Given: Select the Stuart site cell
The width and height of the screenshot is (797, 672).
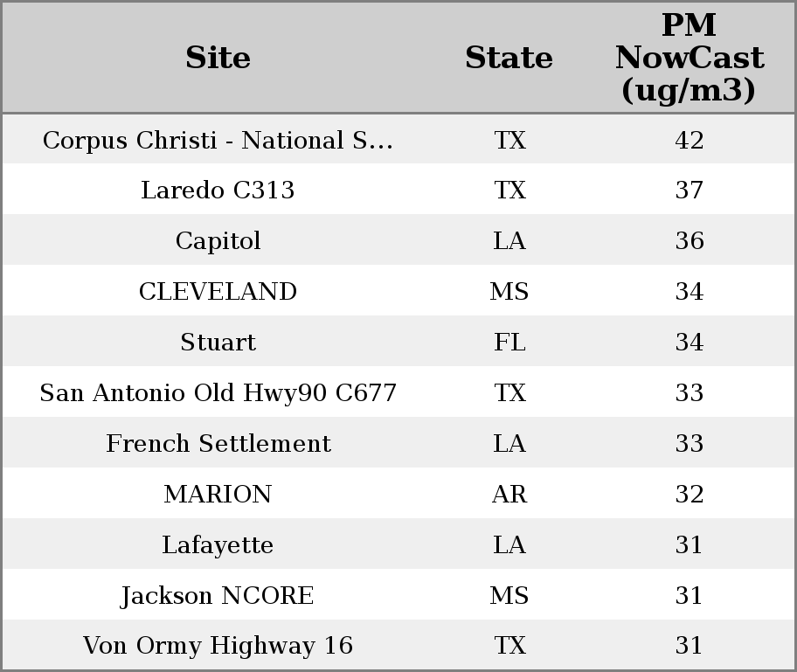Looking at the screenshot, I should click(x=218, y=343).
